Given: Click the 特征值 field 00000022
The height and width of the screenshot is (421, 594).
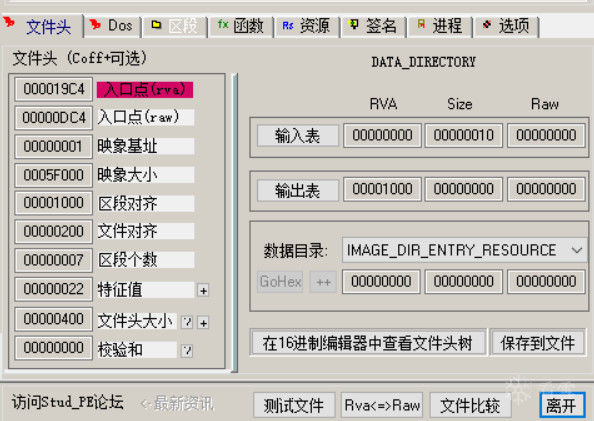Looking at the screenshot, I should tap(53, 289).
